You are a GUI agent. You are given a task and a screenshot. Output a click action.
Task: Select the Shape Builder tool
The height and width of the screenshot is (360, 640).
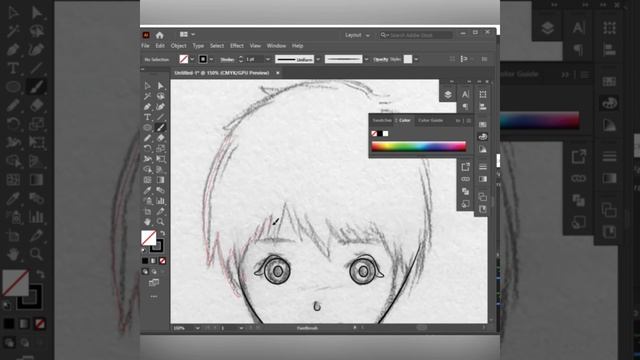[147, 169]
